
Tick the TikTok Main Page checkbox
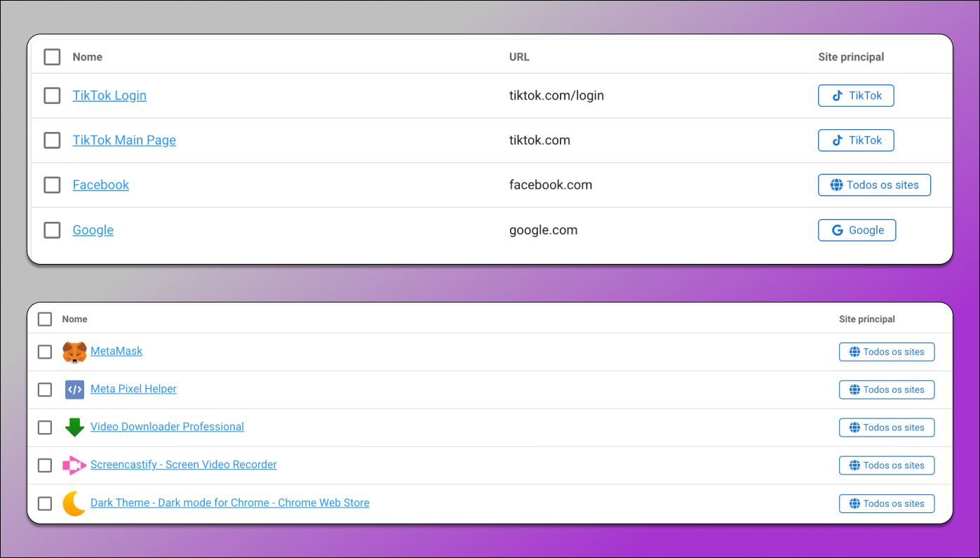(x=52, y=140)
